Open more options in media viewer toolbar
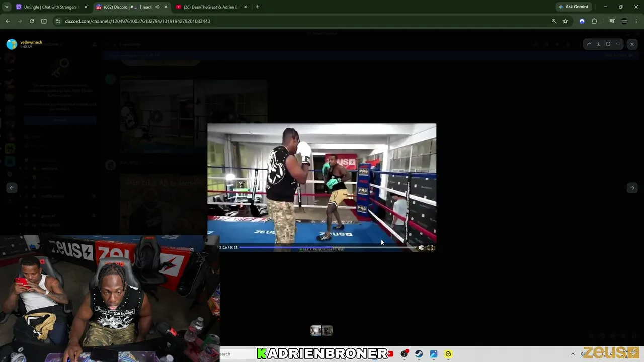 pos(618,44)
